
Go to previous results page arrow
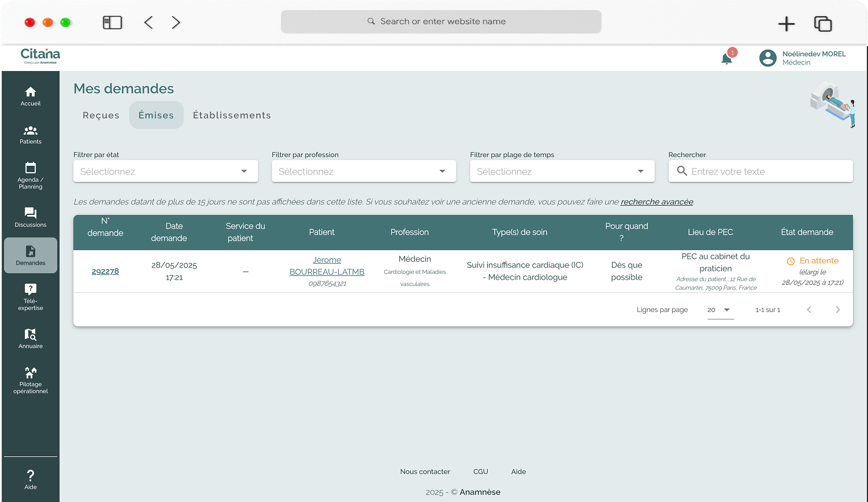click(x=809, y=310)
